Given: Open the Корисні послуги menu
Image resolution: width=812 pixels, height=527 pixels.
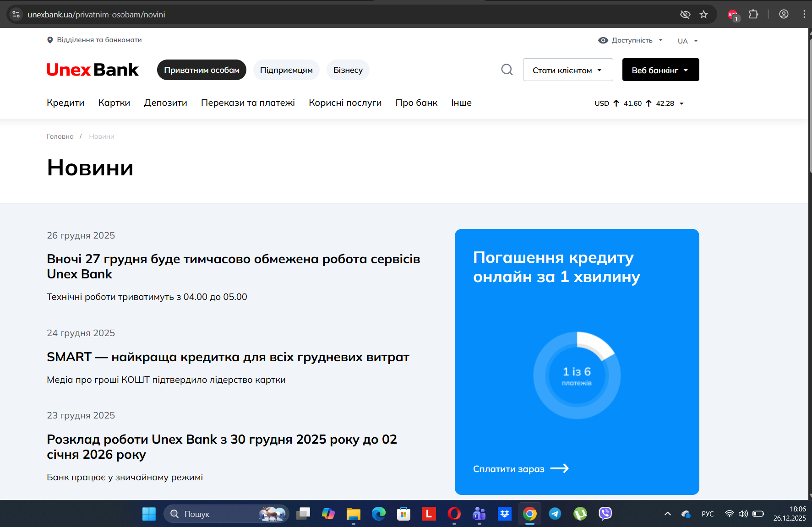Looking at the screenshot, I should coord(345,103).
